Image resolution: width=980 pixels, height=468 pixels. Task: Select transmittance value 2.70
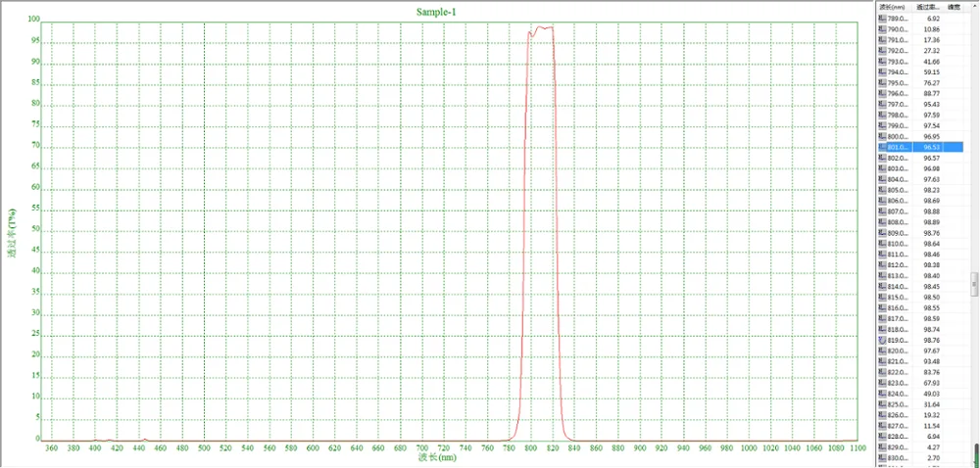tap(933, 458)
